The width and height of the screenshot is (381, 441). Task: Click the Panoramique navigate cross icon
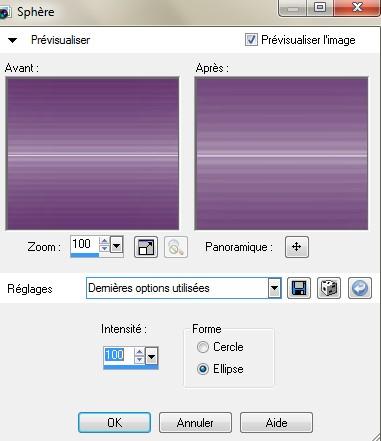(297, 247)
